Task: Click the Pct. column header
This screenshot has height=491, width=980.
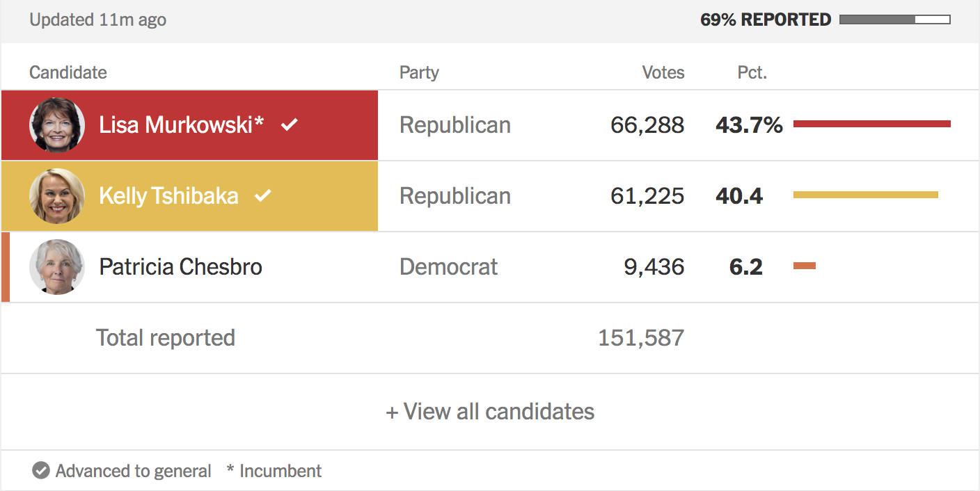Action: [752, 72]
